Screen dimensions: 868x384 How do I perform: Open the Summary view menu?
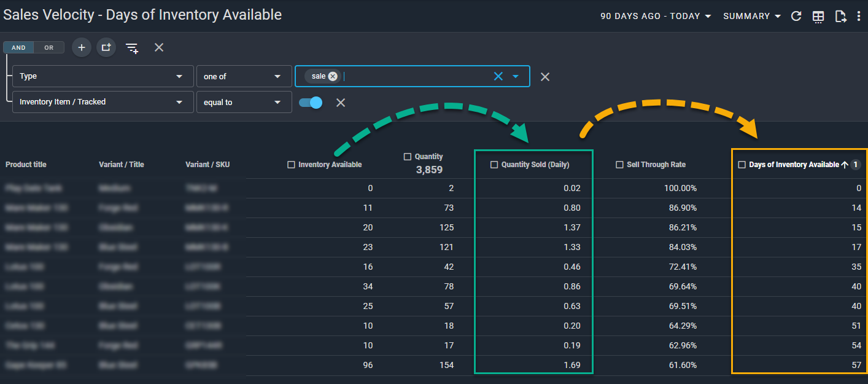tap(751, 17)
